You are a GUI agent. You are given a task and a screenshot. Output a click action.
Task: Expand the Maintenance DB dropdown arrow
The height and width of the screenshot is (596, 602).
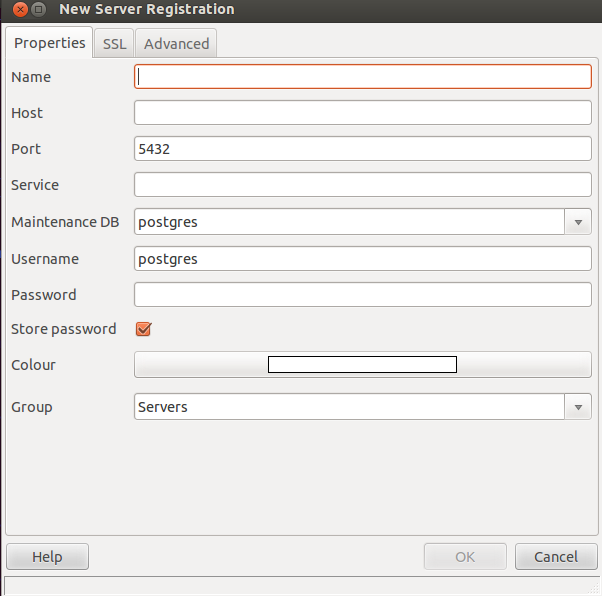578,222
